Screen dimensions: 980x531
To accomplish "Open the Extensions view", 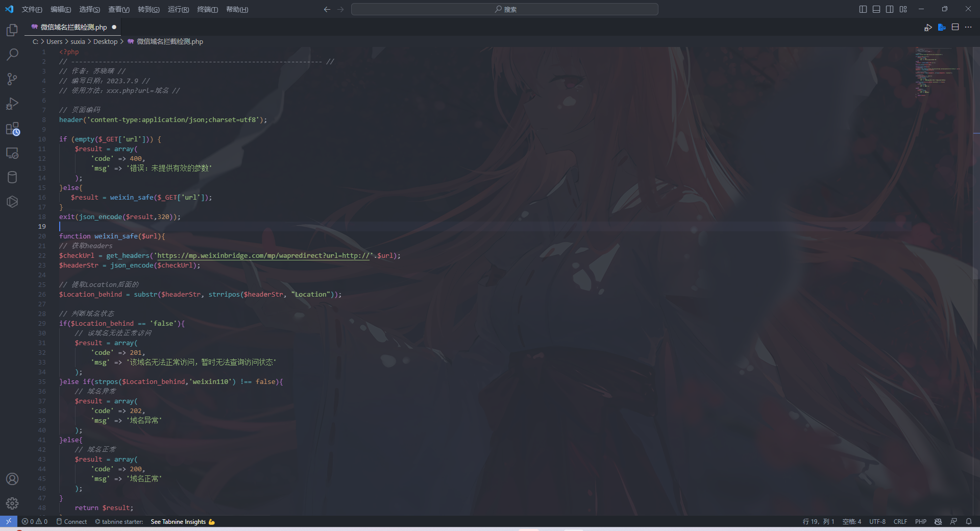I will 12,129.
